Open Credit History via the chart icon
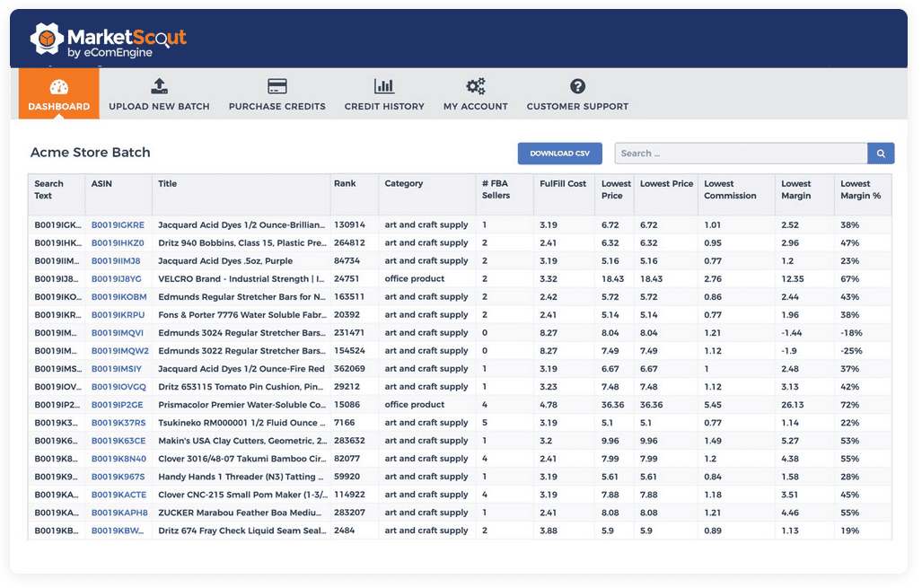Viewport: 922px width, 588px height. point(384,85)
